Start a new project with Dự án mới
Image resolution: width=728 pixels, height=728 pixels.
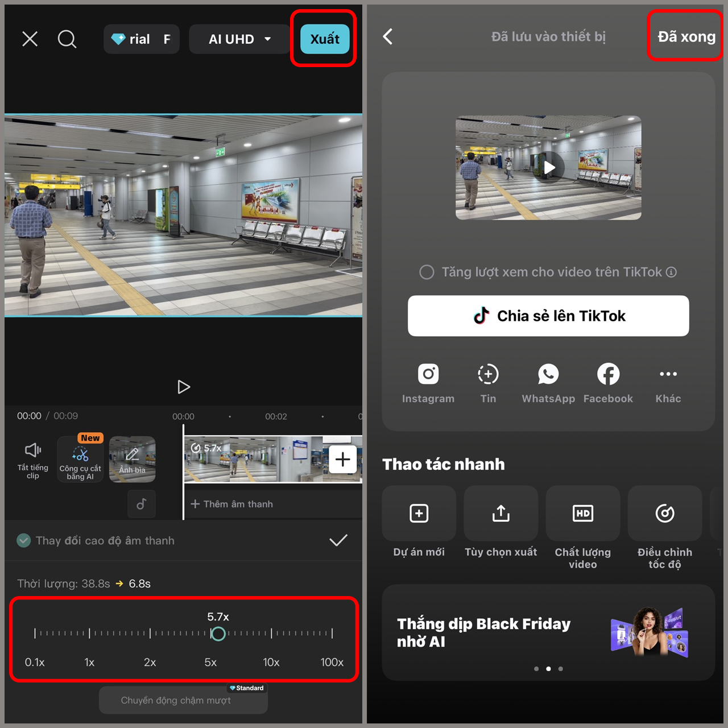(x=419, y=513)
